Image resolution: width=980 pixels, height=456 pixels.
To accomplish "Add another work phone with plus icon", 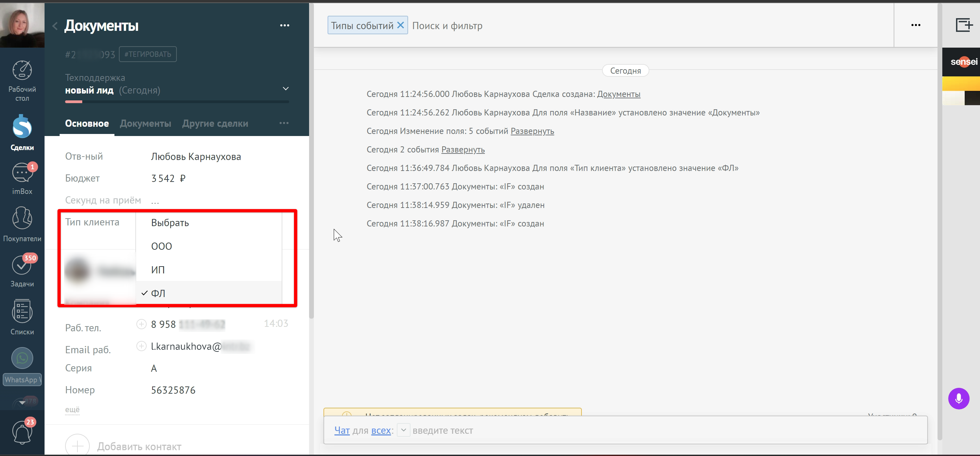I will click(141, 324).
